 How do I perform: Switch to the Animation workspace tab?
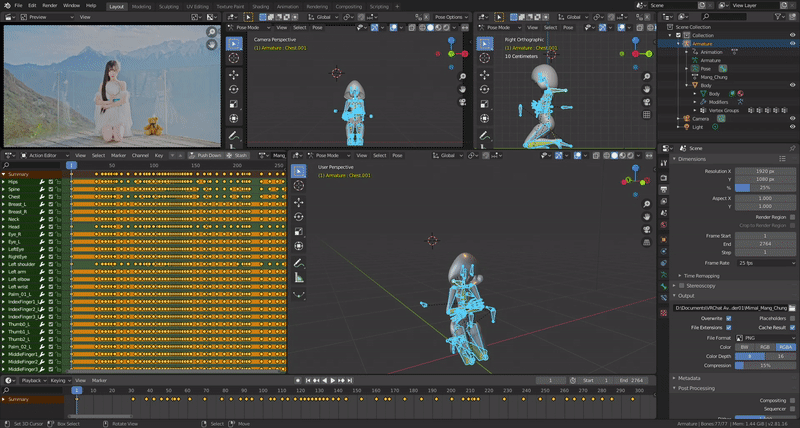click(x=287, y=5)
